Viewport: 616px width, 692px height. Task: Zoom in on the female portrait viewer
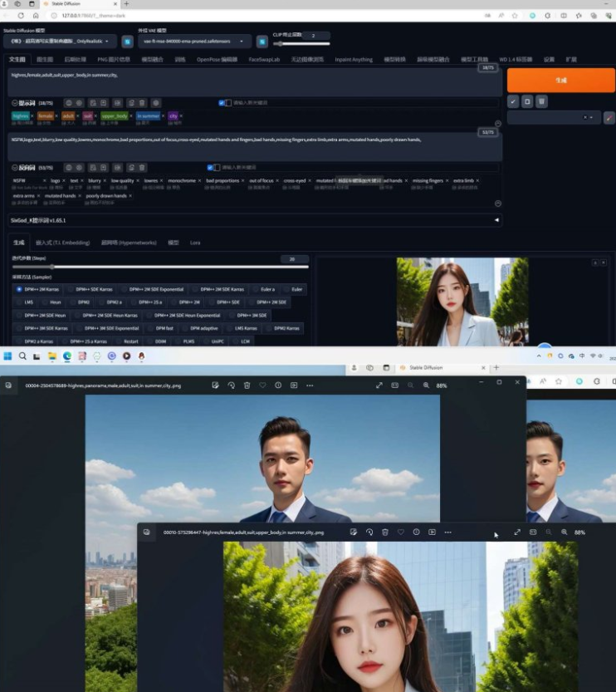564,532
